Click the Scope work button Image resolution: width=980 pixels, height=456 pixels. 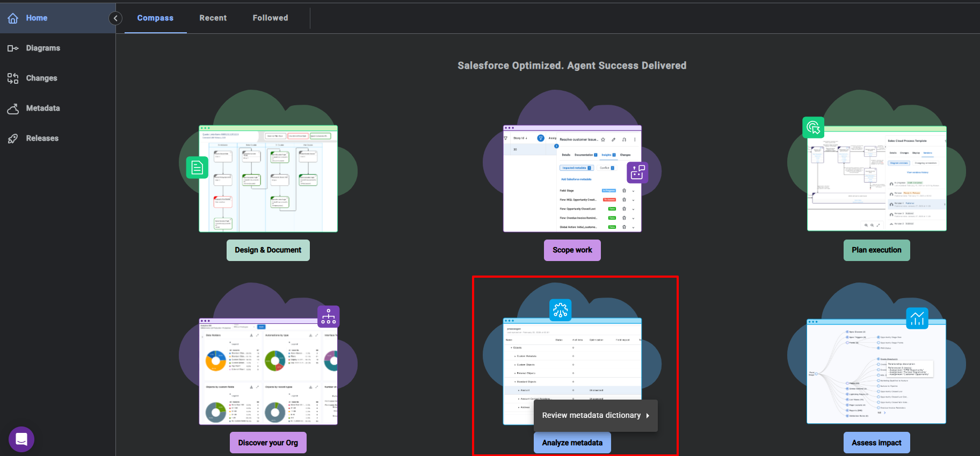pyautogui.click(x=572, y=250)
